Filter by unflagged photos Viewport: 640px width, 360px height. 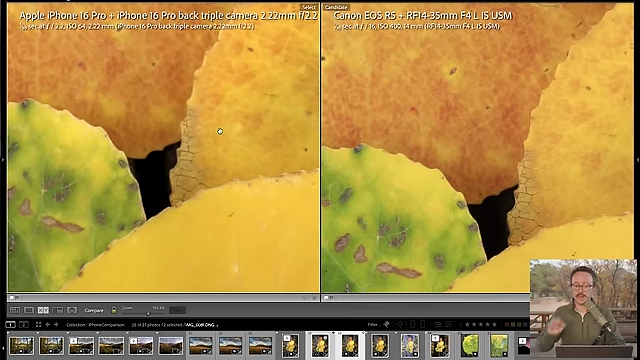(393, 324)
